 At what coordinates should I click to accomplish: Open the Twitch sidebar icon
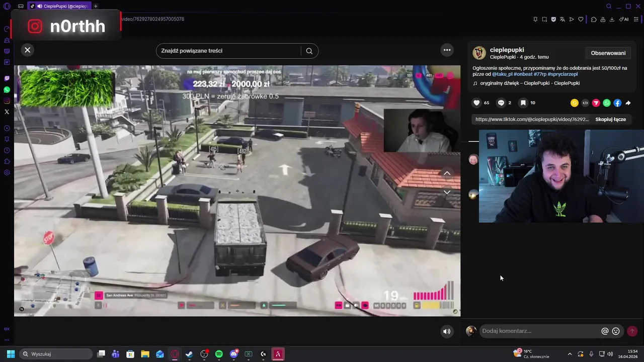pyautogui.click(x=7, y=78)
